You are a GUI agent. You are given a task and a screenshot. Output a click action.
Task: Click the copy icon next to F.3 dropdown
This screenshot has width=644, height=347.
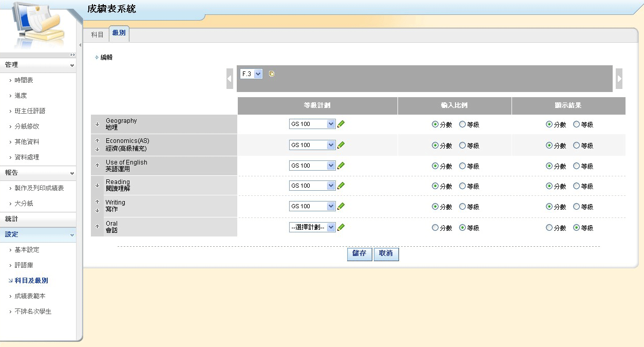pos(272,74)
